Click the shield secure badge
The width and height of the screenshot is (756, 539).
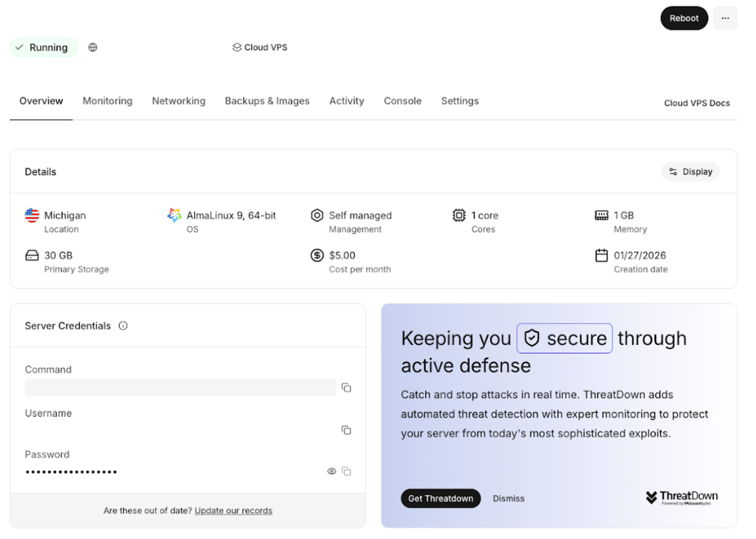click(x=565, y=338)
